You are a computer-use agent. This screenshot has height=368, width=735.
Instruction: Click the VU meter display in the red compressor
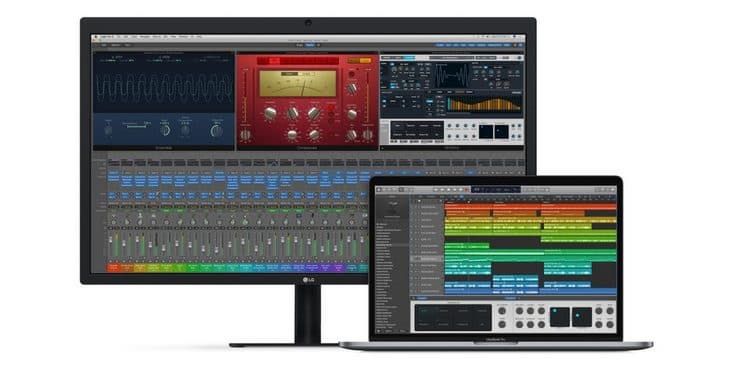coord(298,83)
